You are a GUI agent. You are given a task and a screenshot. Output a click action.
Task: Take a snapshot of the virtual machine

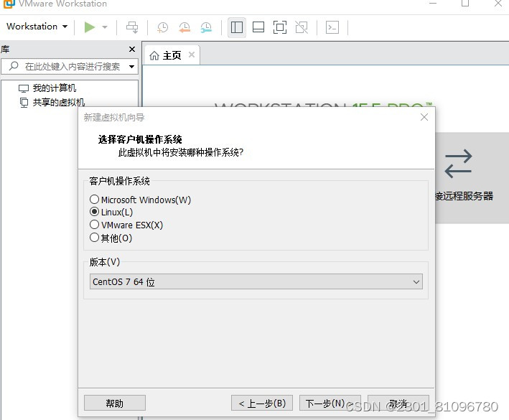click(163, 27)
